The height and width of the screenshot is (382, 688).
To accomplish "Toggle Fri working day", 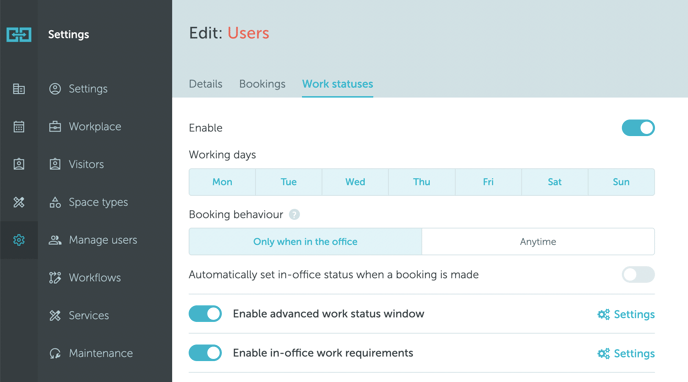I will point(488,182).
